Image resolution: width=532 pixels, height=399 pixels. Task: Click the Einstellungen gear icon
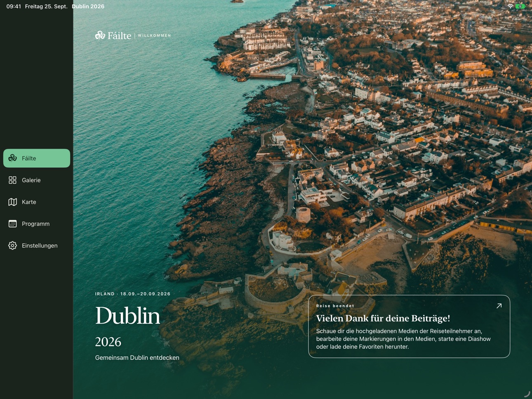click(13, 246)
